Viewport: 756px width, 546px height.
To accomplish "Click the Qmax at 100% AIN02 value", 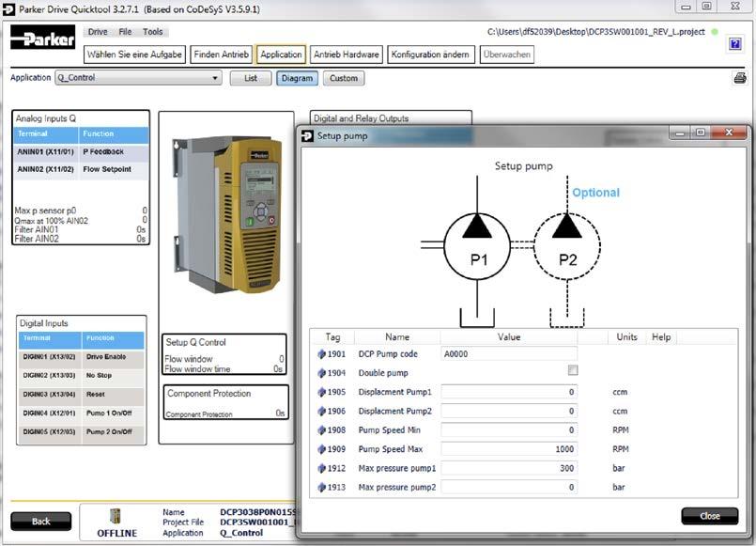I will click(145, 220).
